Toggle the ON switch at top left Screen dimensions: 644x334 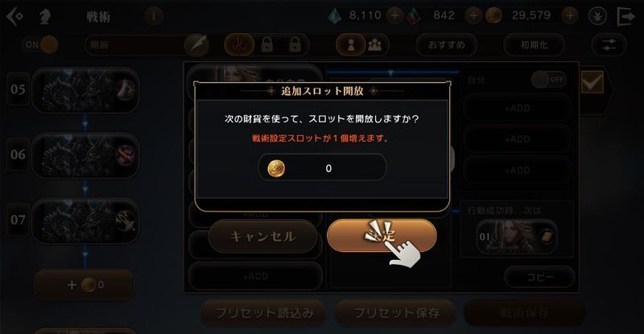[39, 45]
